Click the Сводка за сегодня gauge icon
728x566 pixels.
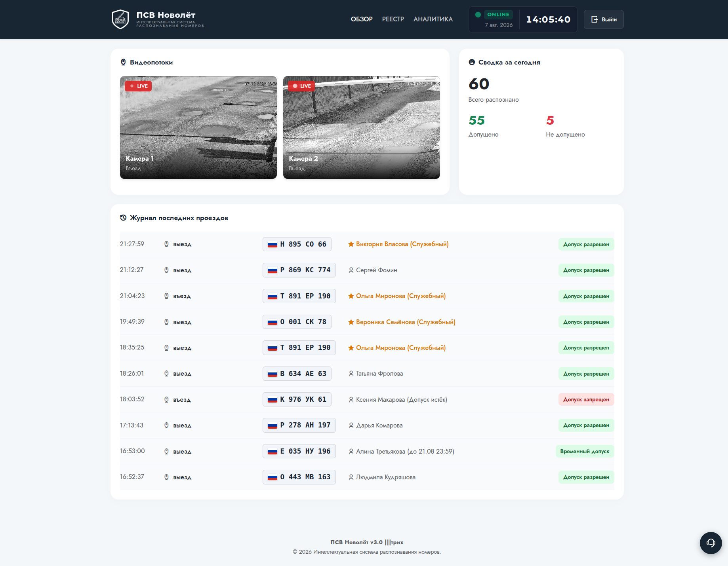click(x=472, y=62)
